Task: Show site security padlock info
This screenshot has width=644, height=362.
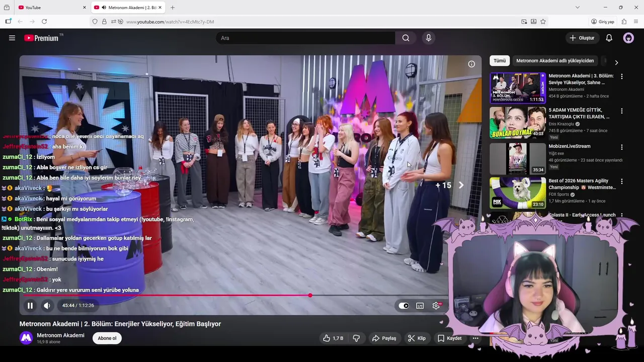Action: (104, 22)
